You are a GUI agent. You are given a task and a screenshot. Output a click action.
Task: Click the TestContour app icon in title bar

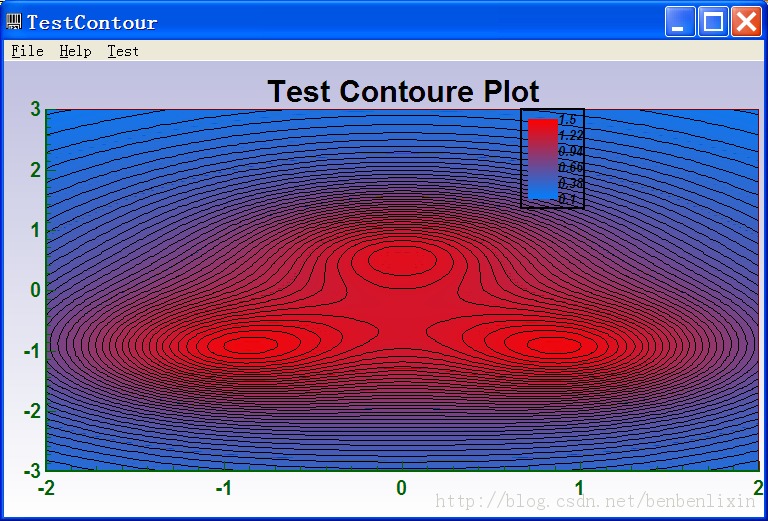[14, 22]
